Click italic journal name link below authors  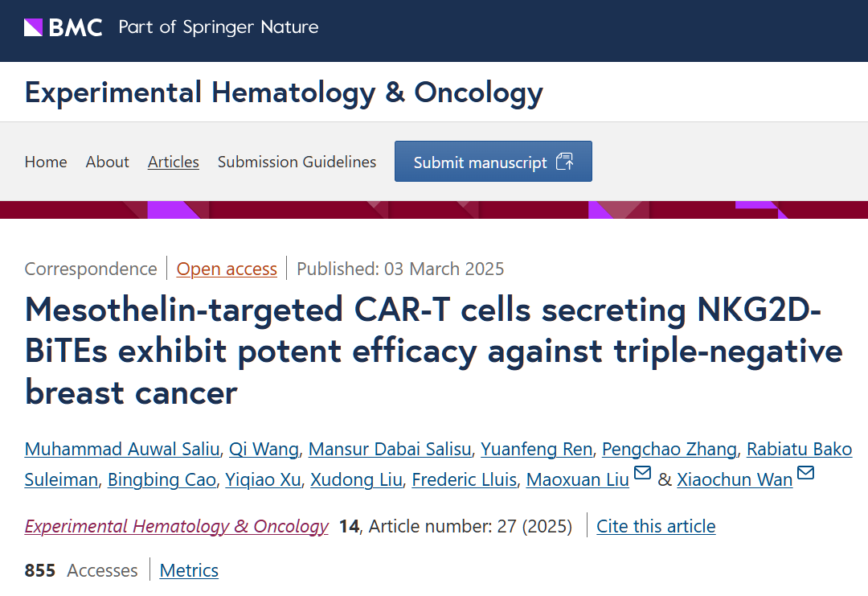coord(177,526)
